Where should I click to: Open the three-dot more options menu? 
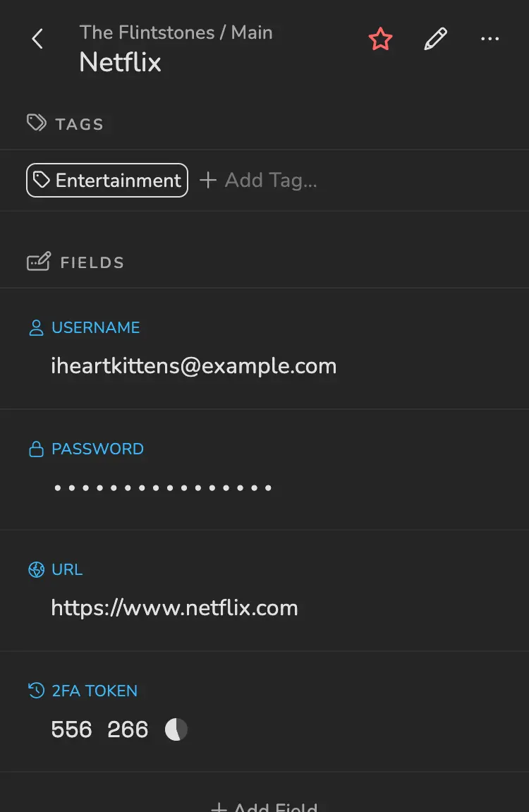[490, 40]
